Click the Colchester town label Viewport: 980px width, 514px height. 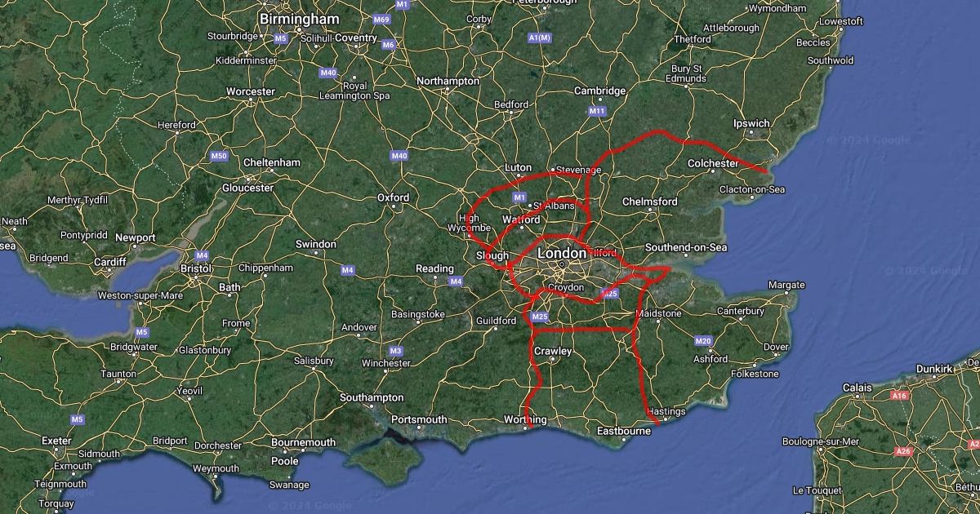713,163
